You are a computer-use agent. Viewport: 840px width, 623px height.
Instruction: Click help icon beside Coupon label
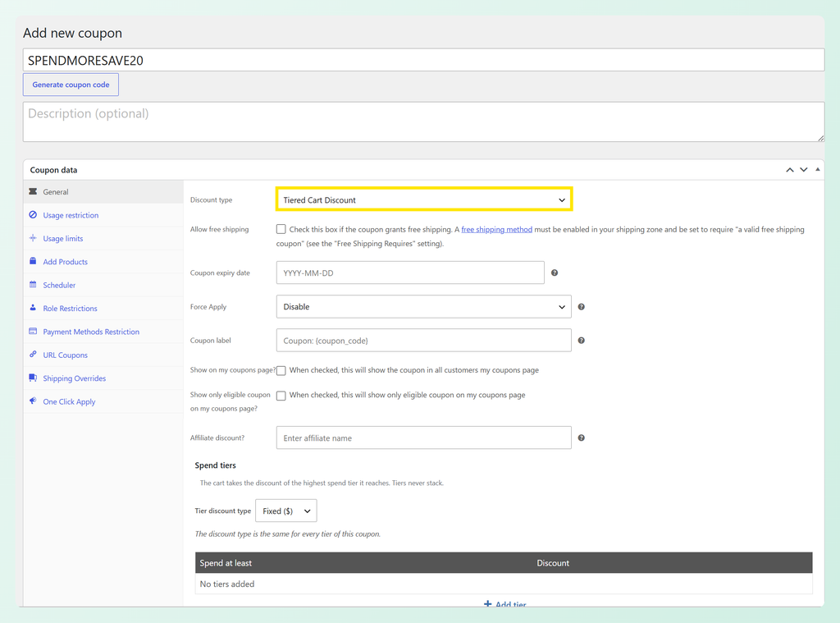582,341
